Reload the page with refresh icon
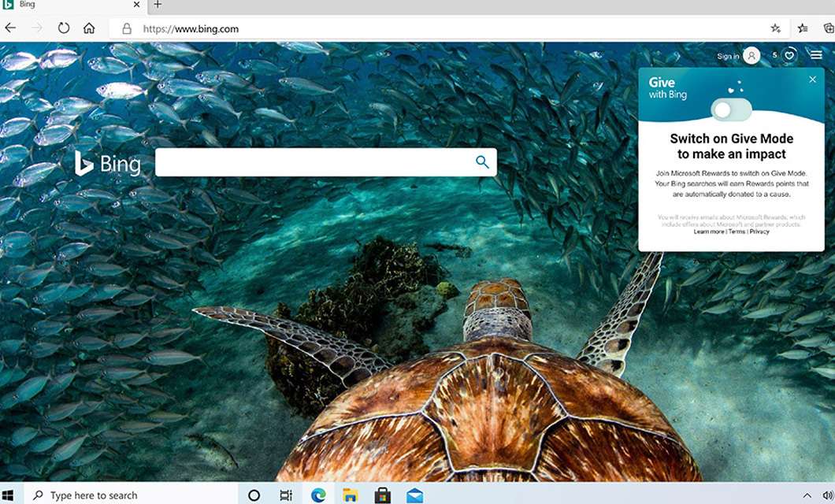 coord(63,28)
